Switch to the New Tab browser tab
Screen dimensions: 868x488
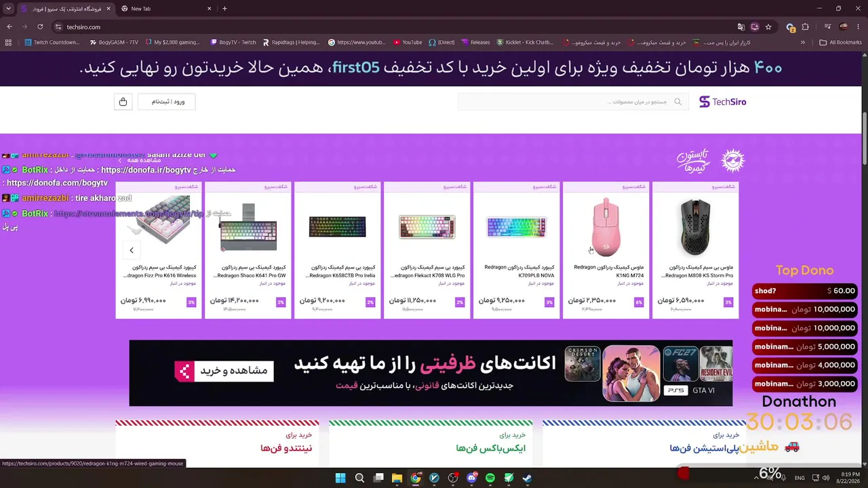(x=166, y=9)
